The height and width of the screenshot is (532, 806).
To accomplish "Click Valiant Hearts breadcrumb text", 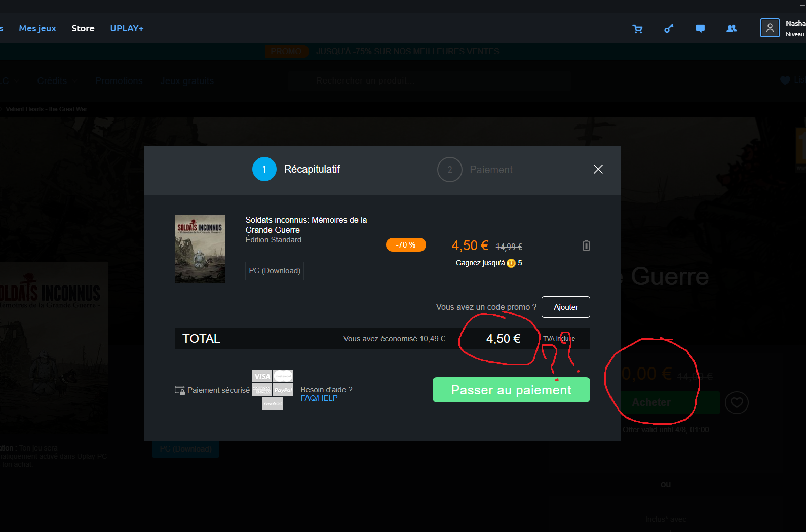I will pyautogui.click(x=46, y=109).
